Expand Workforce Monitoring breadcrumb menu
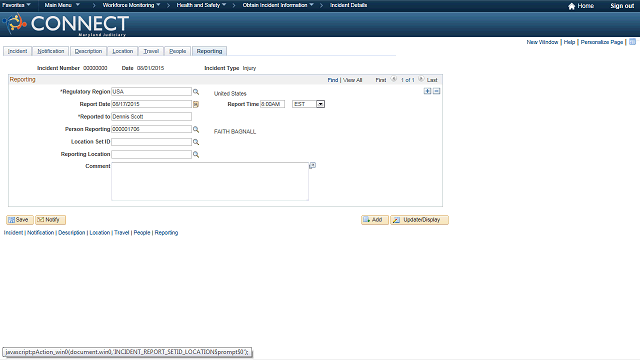640x360 pixels. (131, 5)
